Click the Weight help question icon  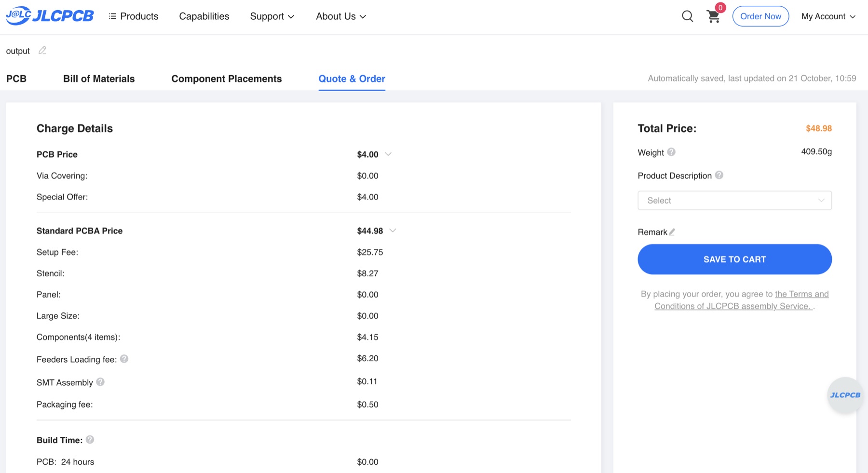[671, 152]
